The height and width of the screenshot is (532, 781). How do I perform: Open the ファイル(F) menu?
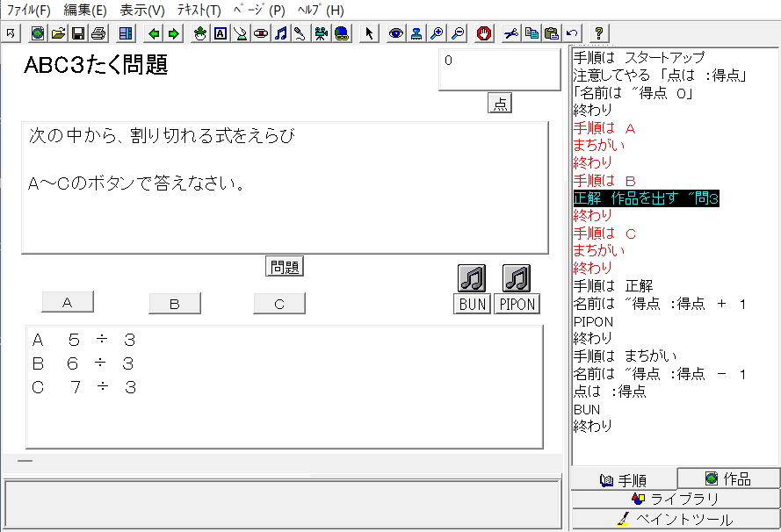pos(28,10)
